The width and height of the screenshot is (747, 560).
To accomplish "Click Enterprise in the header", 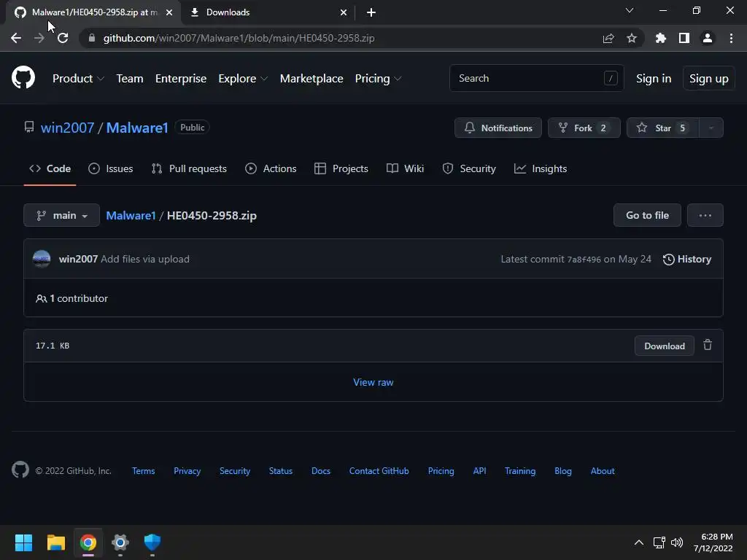I will (181, 79).
